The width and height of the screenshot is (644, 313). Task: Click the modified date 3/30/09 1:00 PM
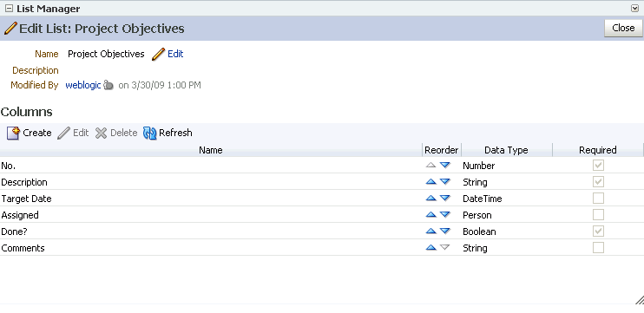(x=166, y=85)
